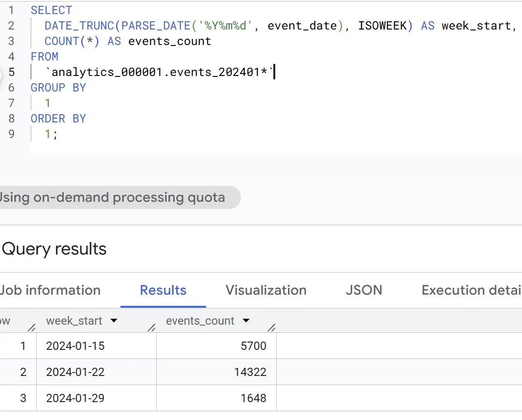Image resolution: width=522 pixels, height=420 pixels.
Task: Click the on-demand processing quota chip
Action: click(113, 197)
